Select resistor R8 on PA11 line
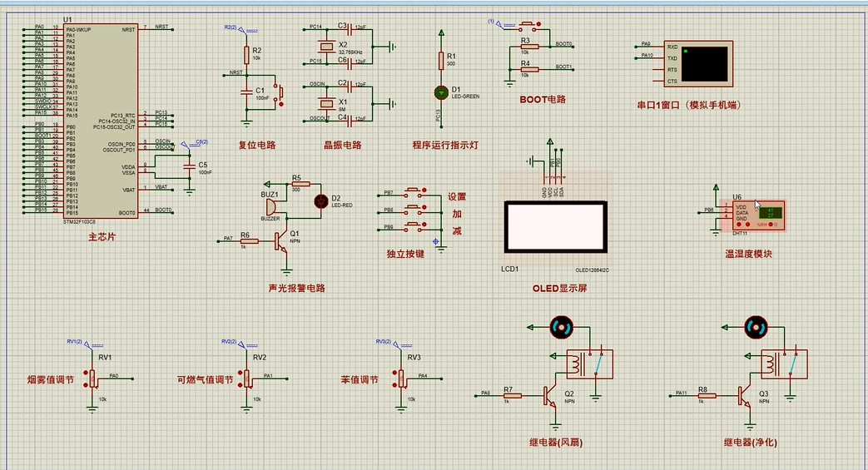 point(707,396)
